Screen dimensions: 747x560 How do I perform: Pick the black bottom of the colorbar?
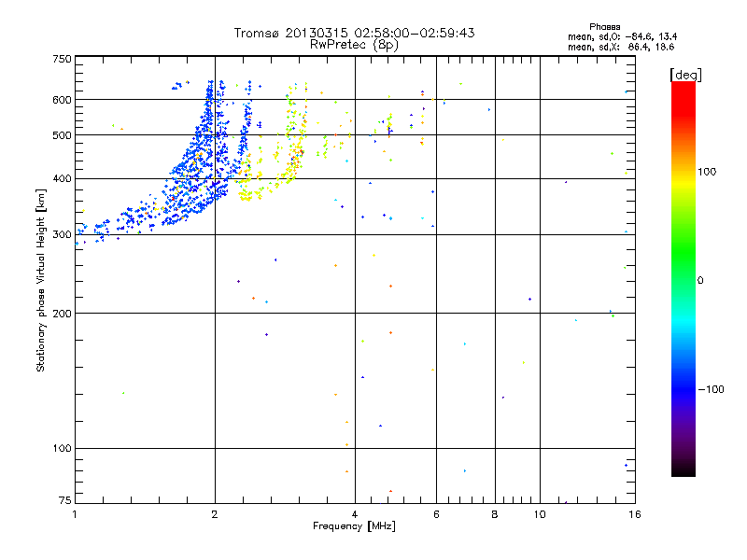click(684, 470)
